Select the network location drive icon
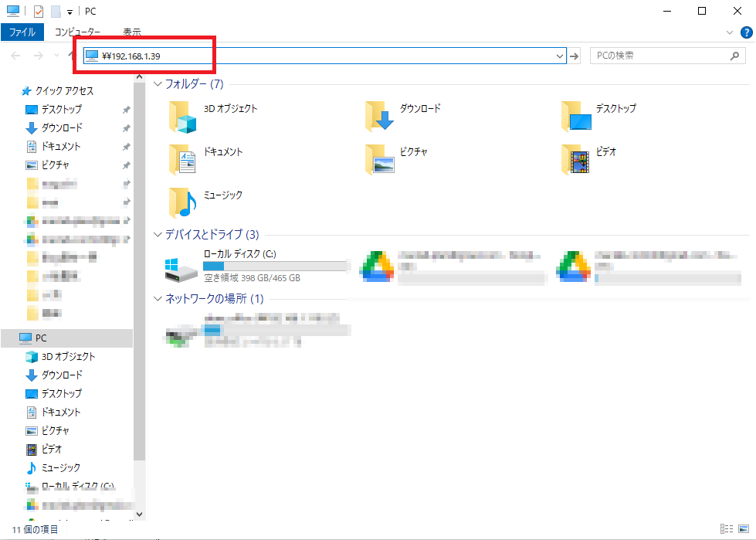Screen dimensions: 756x540 [x=181, y=336]
